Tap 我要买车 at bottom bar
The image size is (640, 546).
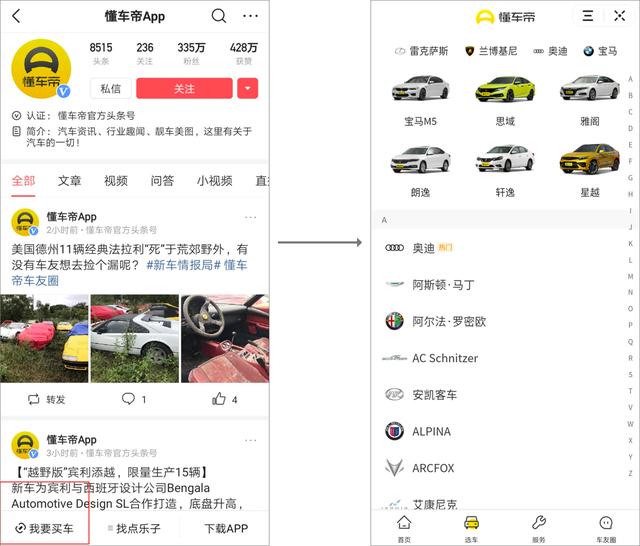point(44,528)
